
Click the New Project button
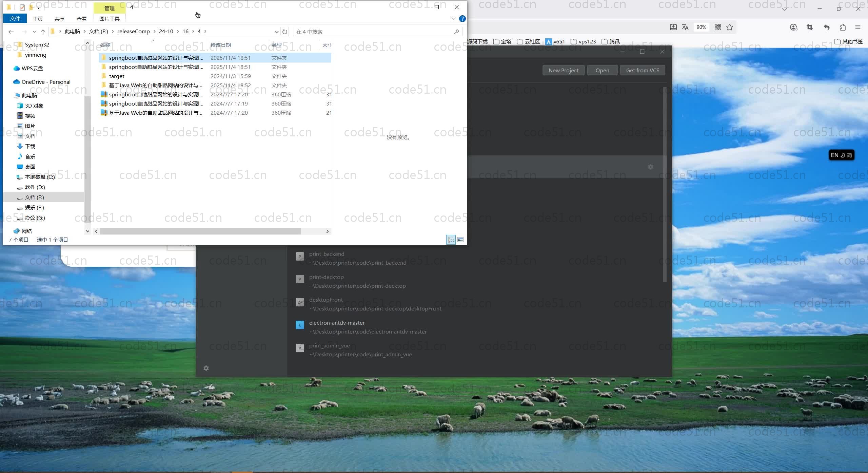click(563, 70)
